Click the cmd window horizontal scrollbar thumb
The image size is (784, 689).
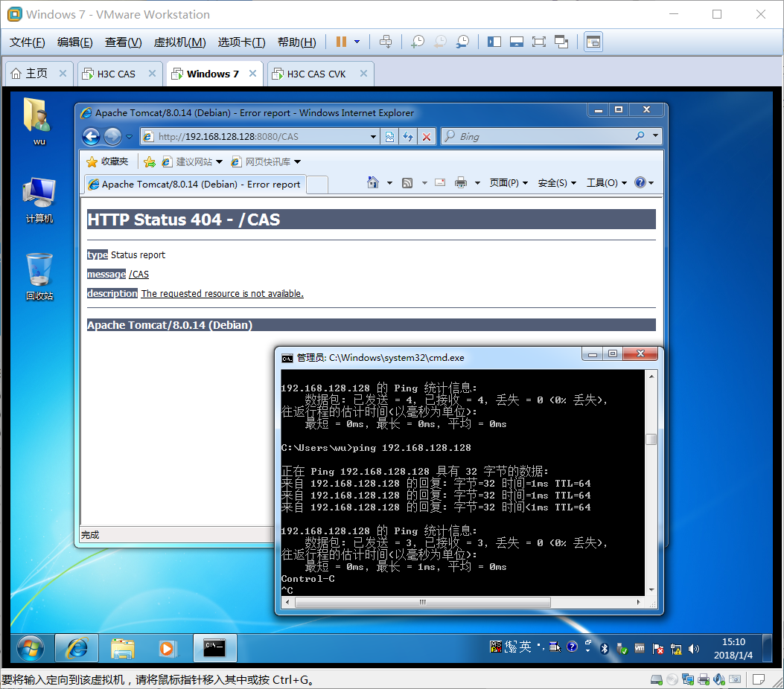tap(423, 603)
